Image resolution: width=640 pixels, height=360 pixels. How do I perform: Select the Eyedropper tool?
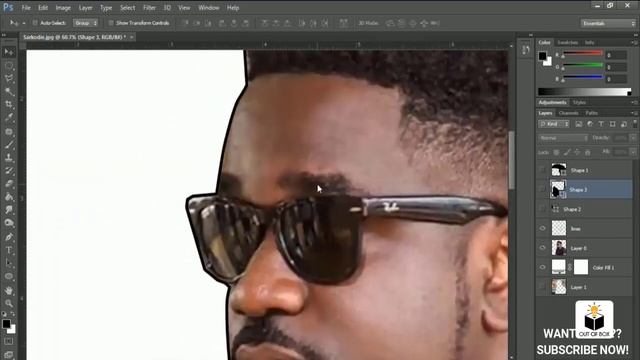[x=9, y=118]
